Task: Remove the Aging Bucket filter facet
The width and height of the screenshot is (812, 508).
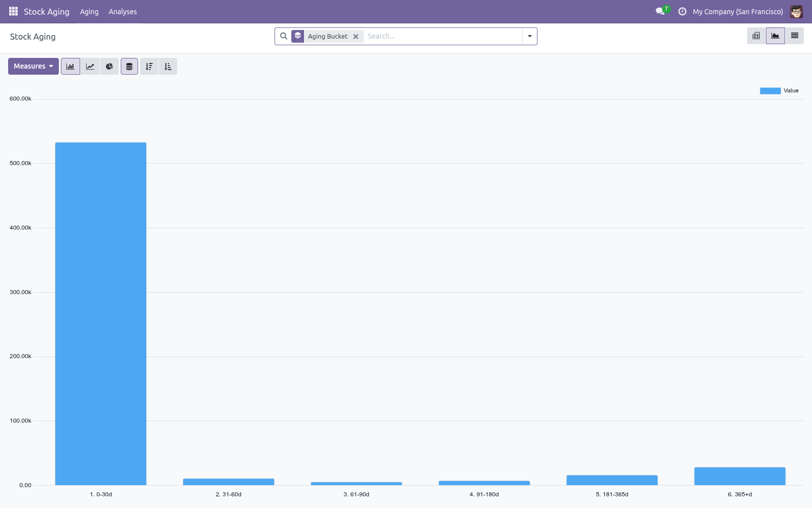Action: coord(356,37)
